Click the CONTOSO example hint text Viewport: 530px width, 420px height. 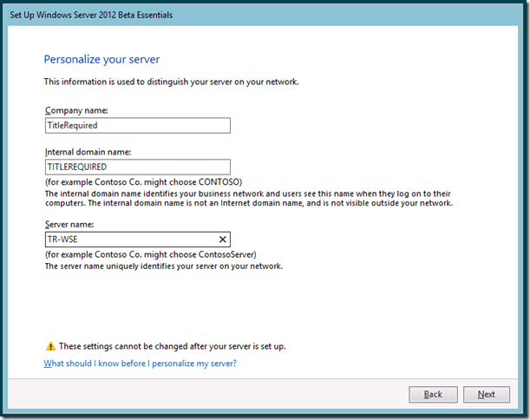coord(143,182)
